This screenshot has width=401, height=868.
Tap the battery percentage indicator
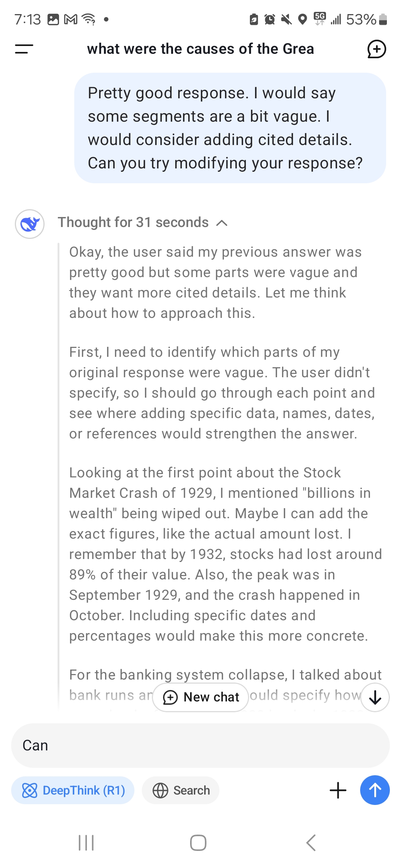(361, 19)
